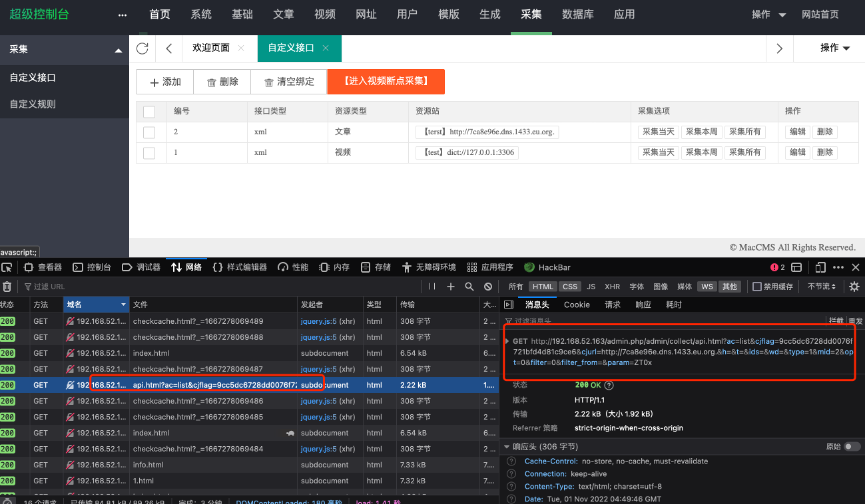Click into the 过滤 URL filter field
Image resolution: width=866 pixels, height=504 pixels.
[221, 287]
